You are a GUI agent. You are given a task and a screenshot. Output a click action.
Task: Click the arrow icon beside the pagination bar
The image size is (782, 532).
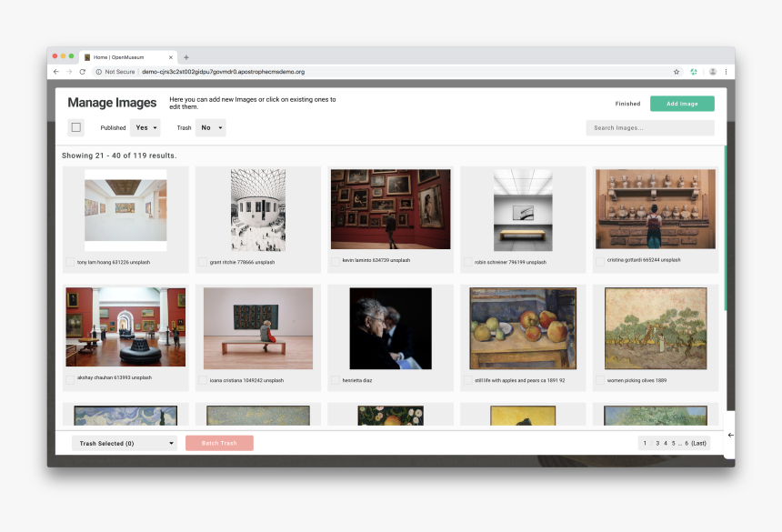pyautogui.click(x=731, y=436)
